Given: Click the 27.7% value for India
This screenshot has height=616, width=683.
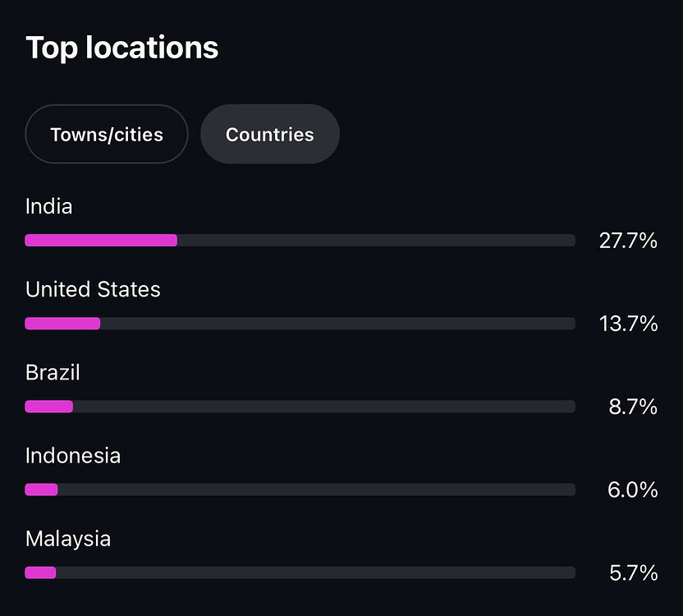Looking at the screenshot, I should (x=628, y=241).
